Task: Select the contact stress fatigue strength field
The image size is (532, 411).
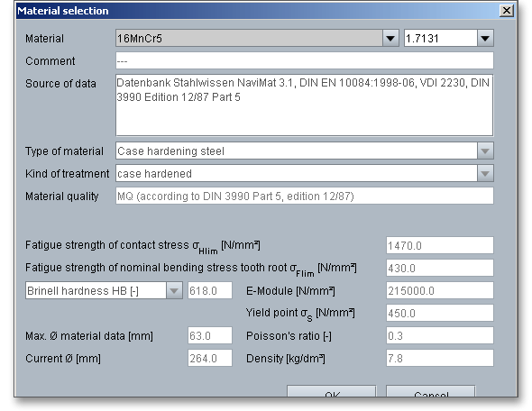Action: point(440,245)
